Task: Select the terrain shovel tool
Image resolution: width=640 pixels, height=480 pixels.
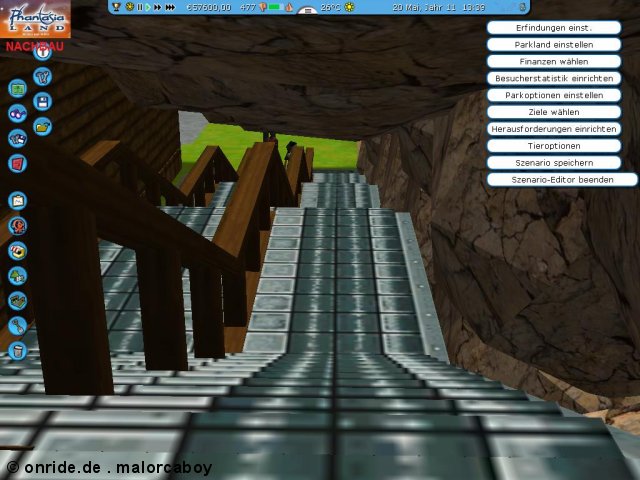Action: tap(18, 326)
